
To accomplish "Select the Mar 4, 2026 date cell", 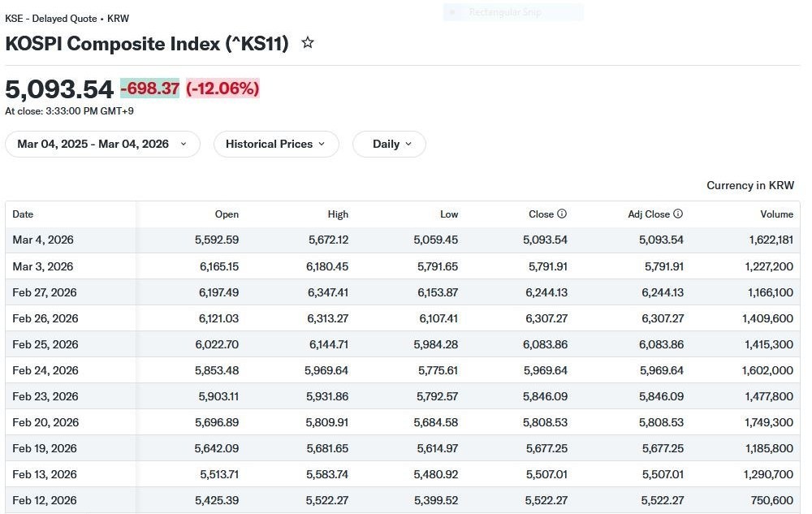I will pos(43,240).
